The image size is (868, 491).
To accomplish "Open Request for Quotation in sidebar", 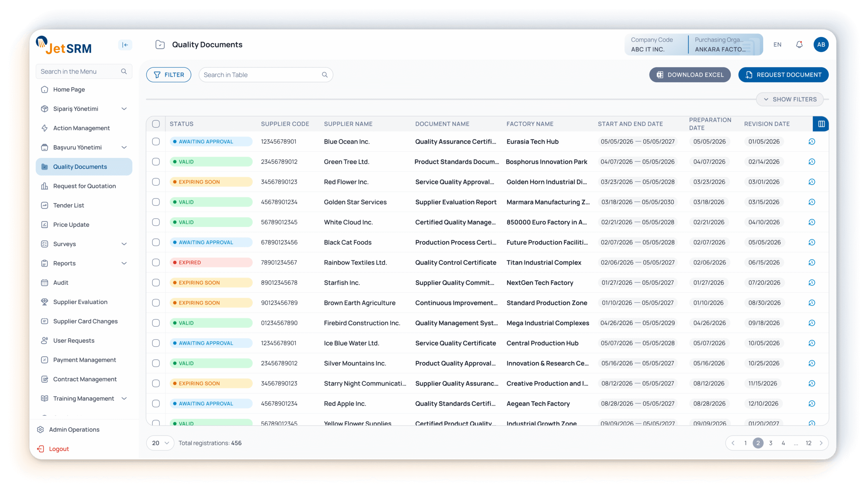I will click(84, 186).
